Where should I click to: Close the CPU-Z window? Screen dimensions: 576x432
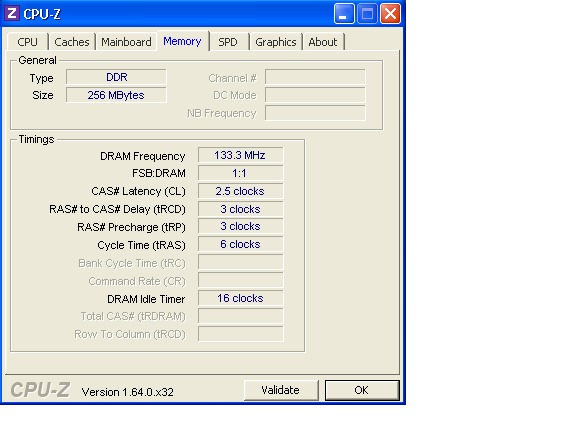pos(390,14)
